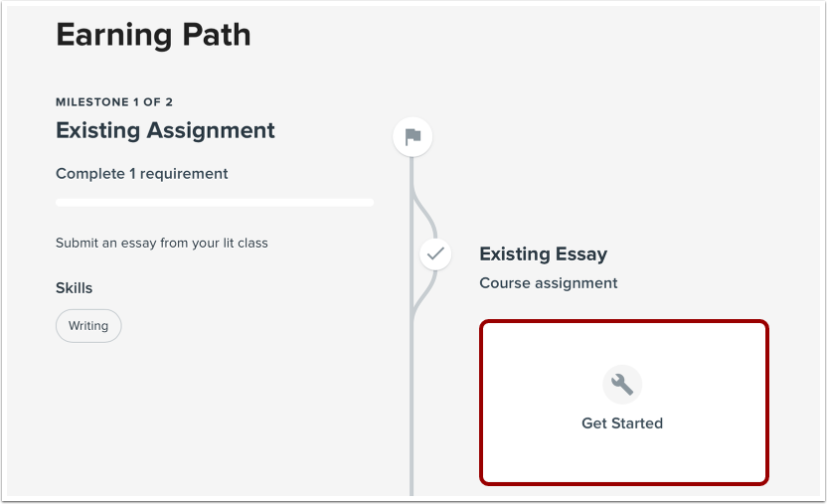827x504 pixels.
Task: Click the Existing Assignment milestone heading
Action: (x=165, y=130)
